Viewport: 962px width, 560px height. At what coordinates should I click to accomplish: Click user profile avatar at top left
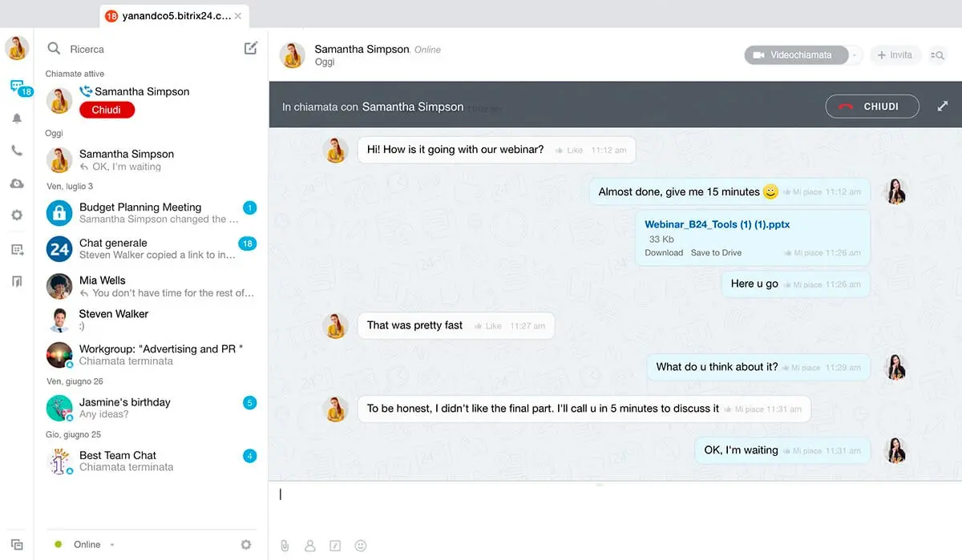[x=17, y=48]
